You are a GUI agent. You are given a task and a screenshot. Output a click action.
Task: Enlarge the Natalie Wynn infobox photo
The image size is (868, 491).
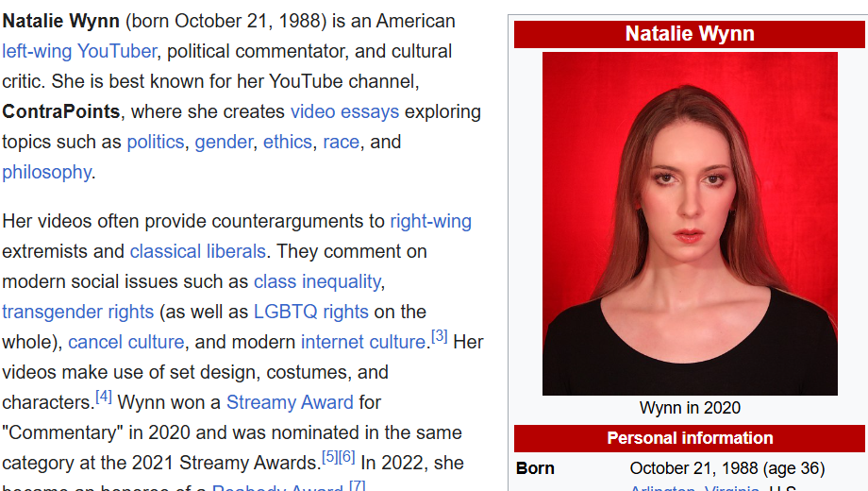point(690,224)
